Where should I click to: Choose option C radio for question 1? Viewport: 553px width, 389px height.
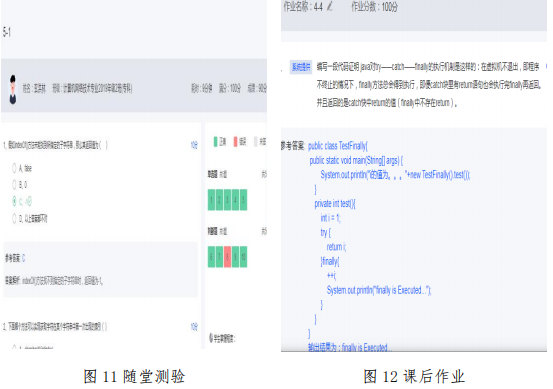tap(14, 201)
